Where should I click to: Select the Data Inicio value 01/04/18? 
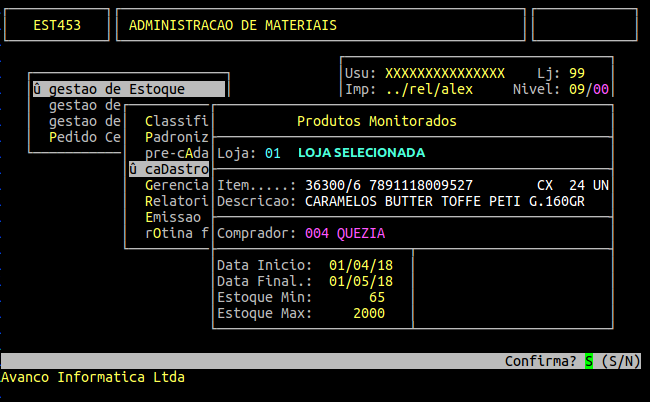361,265
